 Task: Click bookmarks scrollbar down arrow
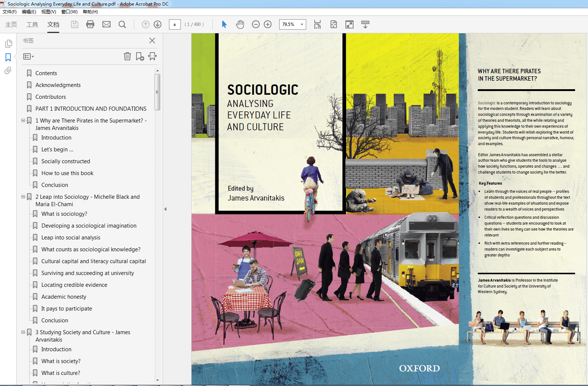(158, 380)
